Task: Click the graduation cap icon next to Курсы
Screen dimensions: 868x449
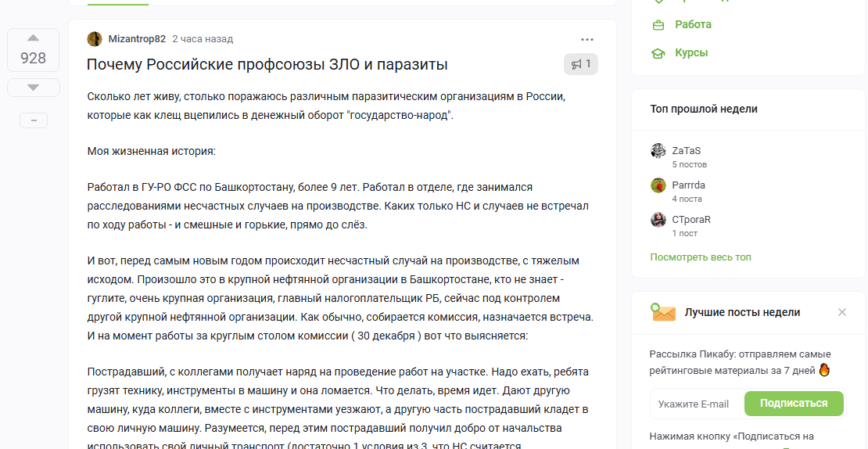Action: 658,53
